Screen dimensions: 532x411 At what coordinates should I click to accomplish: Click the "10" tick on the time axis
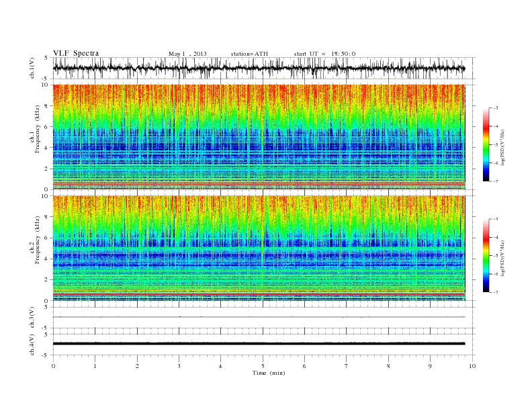pyautogui.click(x=472, y=366)
